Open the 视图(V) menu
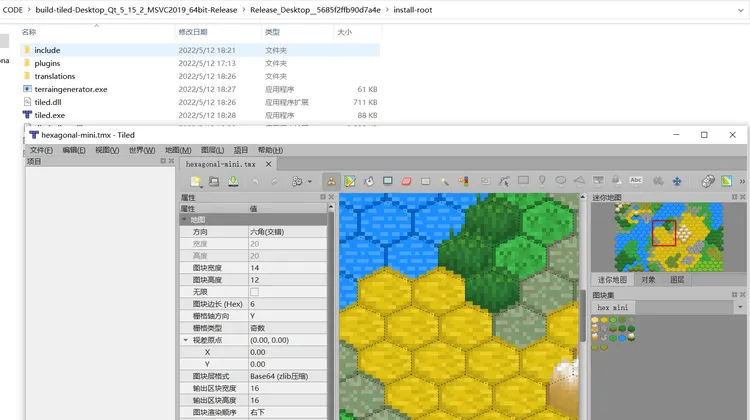 107,150
